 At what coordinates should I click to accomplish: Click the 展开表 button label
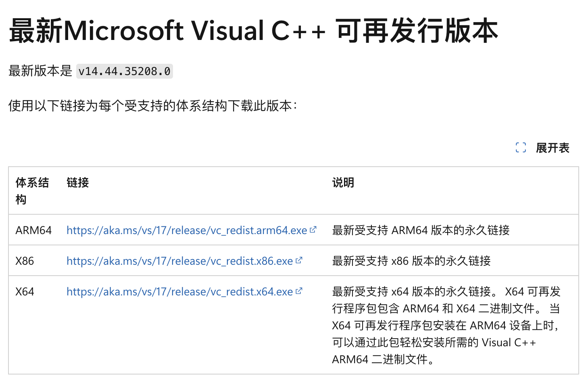(552, 148)
